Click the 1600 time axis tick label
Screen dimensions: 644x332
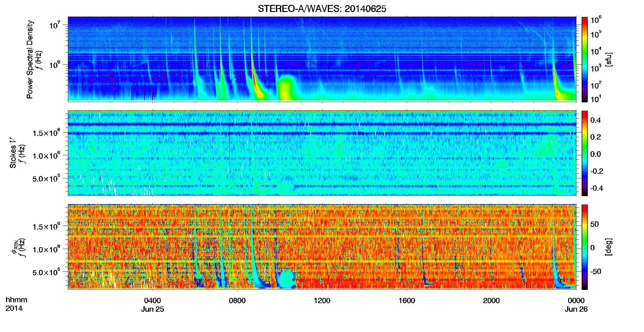tap(407, 301)
